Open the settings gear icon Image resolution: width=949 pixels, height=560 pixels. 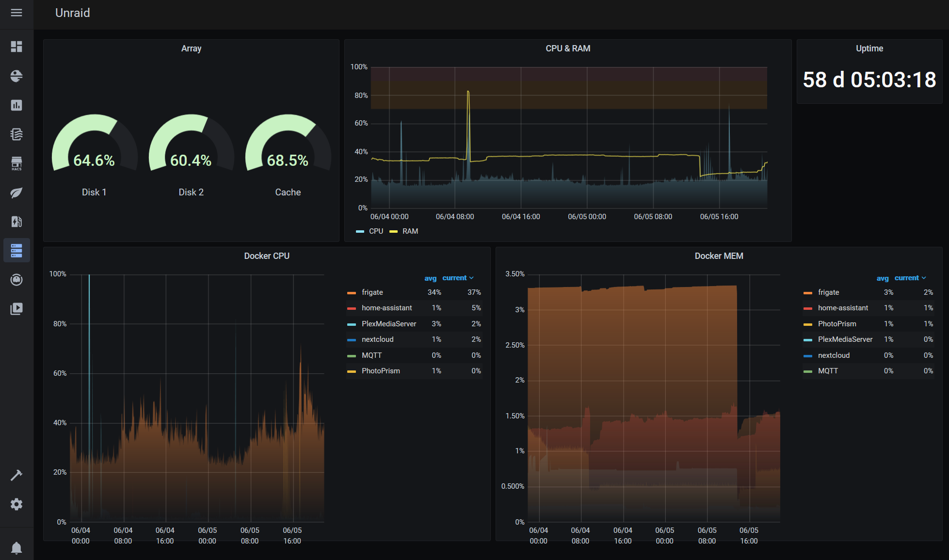[16, 504]
